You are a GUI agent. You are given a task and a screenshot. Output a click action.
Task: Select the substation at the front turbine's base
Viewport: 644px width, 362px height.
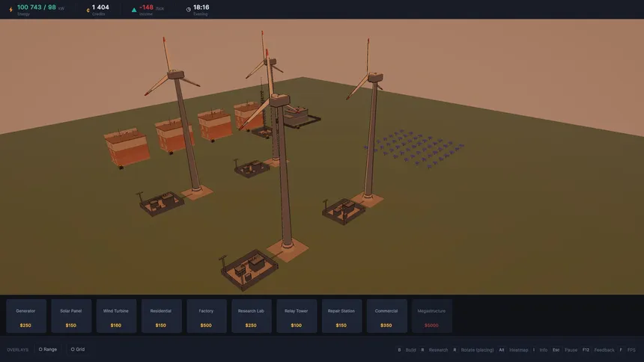[249, 270]
